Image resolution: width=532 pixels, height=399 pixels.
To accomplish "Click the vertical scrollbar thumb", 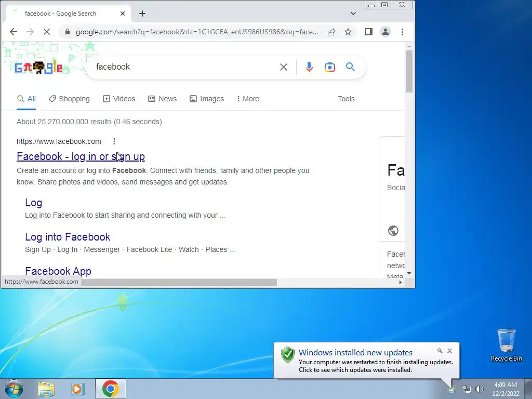I will tap(409, 71).
